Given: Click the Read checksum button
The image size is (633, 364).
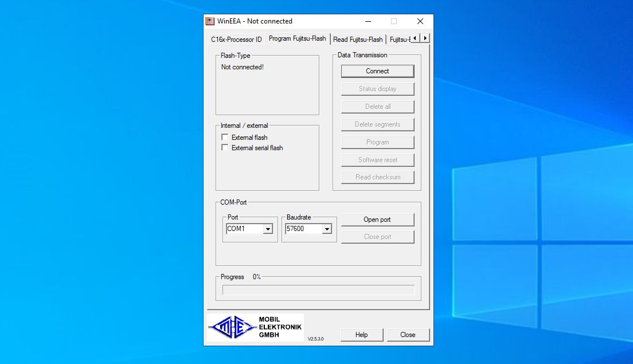Looking at the screenshot, I should click(377, 177).
